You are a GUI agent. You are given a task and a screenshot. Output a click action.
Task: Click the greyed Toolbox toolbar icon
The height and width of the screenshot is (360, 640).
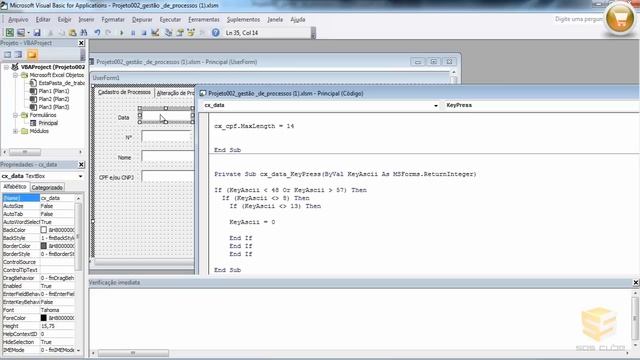pyautogui.click(x=202, y=33)
